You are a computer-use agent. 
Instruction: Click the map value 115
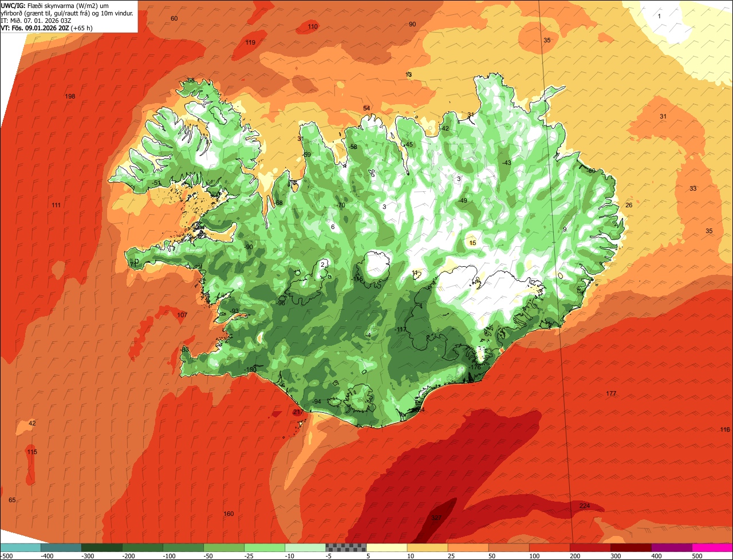click(32, 452)
